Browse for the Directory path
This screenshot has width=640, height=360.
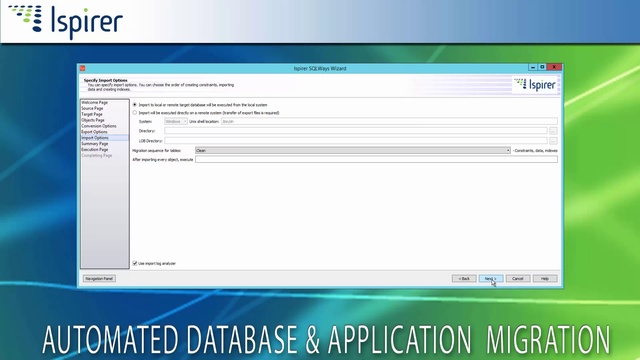[x=553, y=131]
